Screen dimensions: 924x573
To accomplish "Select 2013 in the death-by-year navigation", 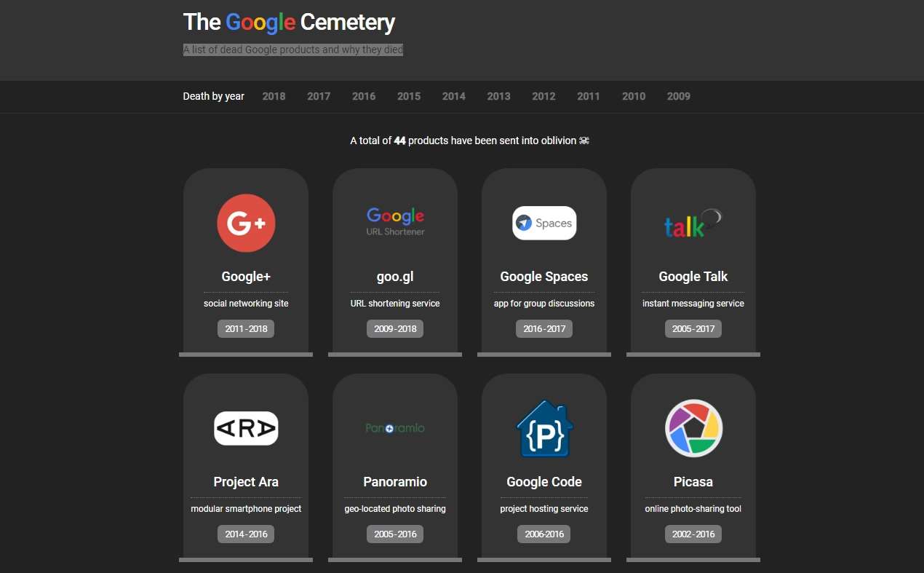I will click(498, 96).
